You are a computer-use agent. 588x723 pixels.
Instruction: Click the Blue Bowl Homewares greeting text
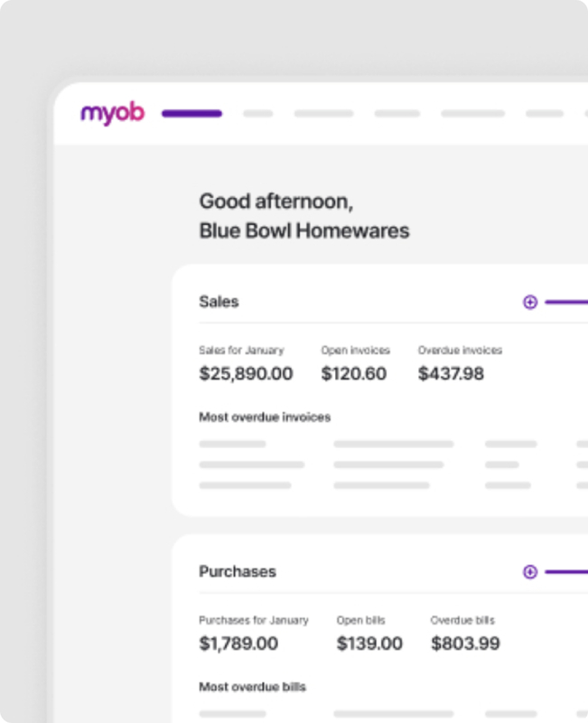(x=303, y=231)
